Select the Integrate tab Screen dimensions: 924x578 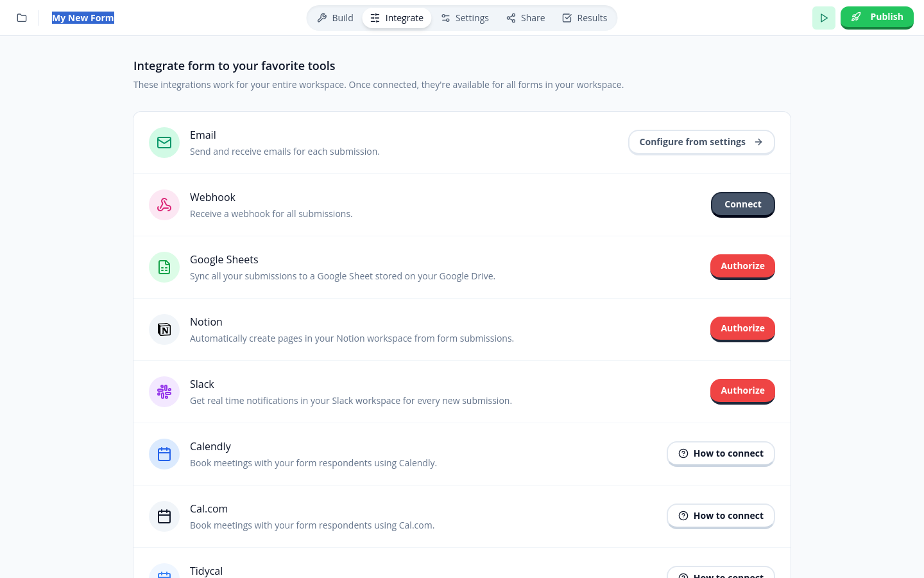click(397, 18)
